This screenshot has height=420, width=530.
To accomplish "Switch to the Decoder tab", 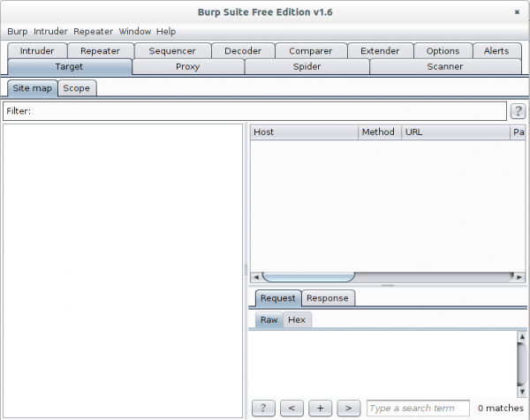I will (243, 51).
